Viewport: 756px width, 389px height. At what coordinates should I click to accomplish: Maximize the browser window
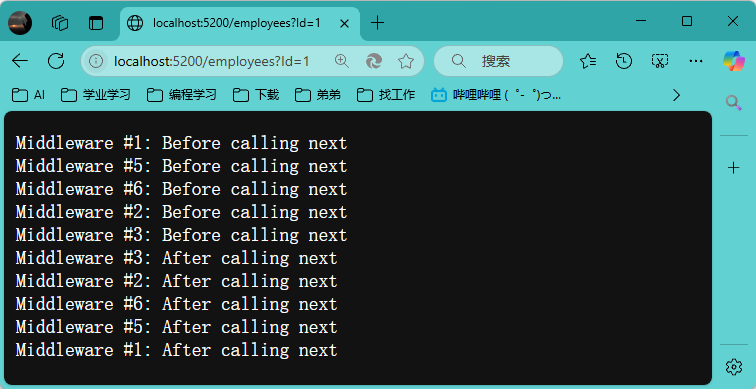coord(687,21)
